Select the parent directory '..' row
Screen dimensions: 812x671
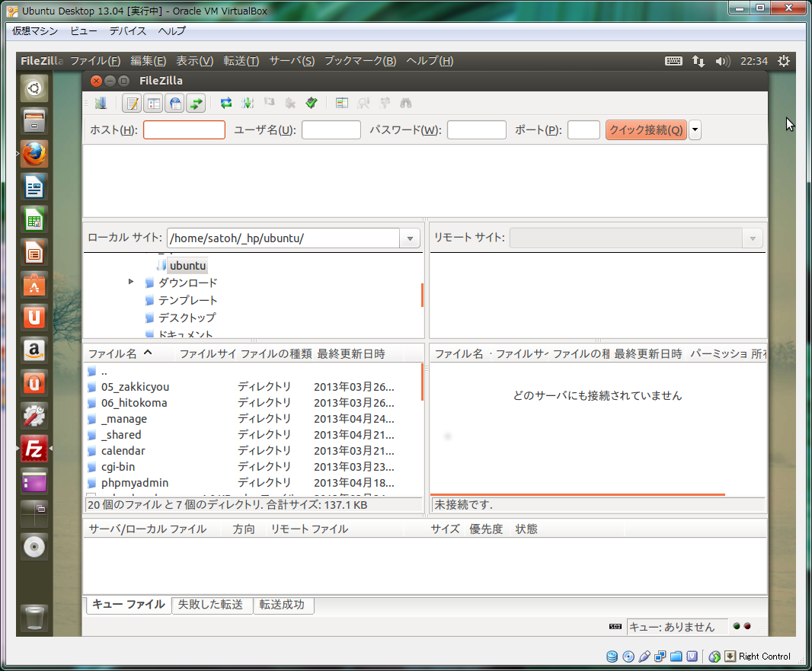(x=253, y=371)
